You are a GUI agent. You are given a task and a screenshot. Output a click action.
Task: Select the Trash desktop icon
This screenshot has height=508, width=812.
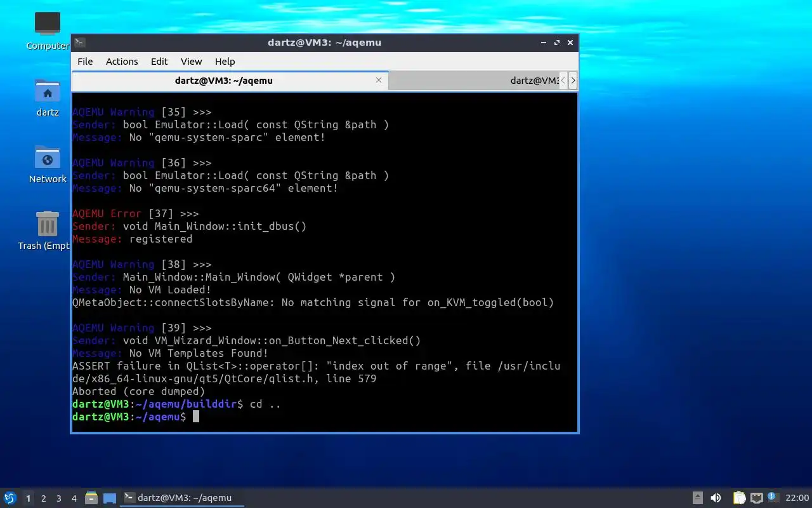point(47,231)
